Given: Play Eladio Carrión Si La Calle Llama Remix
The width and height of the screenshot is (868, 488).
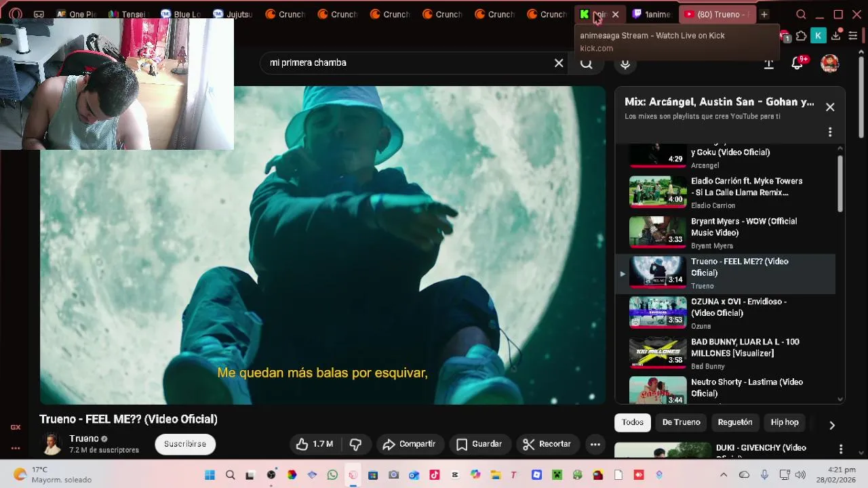Looking at the screenshot, I should (x=725, y=192).
